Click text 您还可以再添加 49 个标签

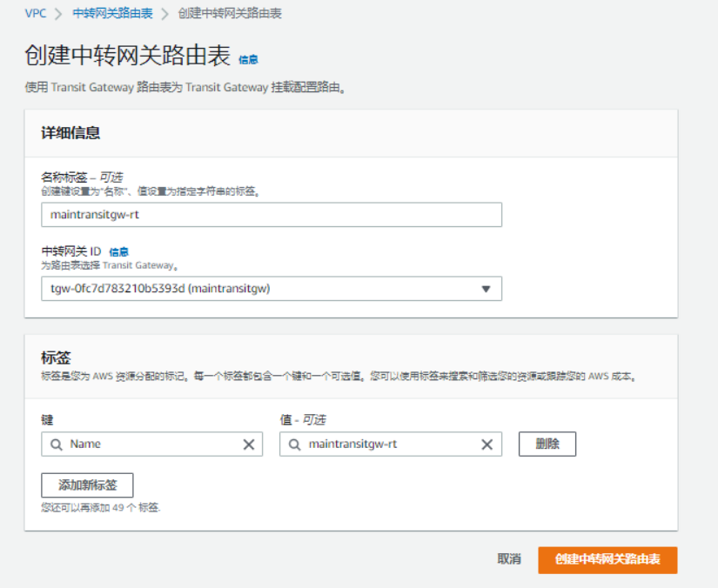[x=101, y=507]
